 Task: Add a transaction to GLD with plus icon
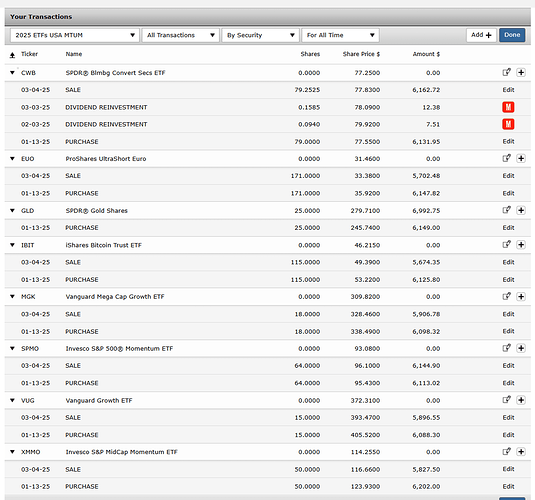521,210
